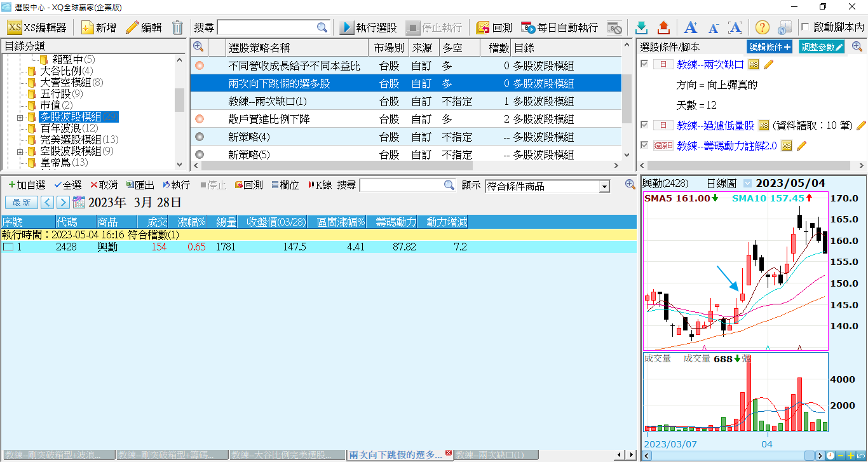Expand the 多股波段模組 tree folder

(x=20, y=117)
